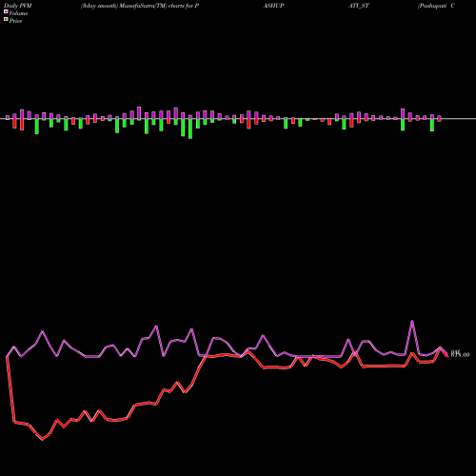Viewport: 476px width, 476px height.
Task: Click the tallest purple spike on the volume line
Action: (412, 321)
